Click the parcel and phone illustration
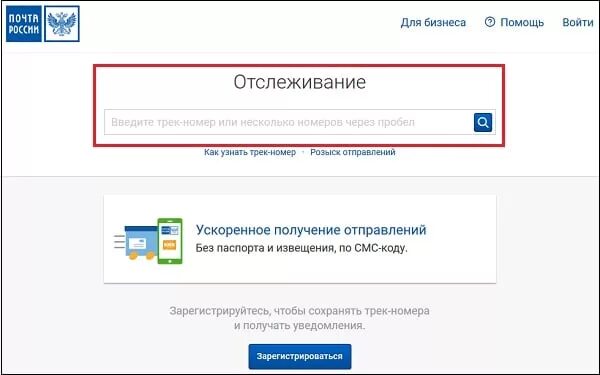This screenshot has height=375, width=600. click(x=148, y=241)
